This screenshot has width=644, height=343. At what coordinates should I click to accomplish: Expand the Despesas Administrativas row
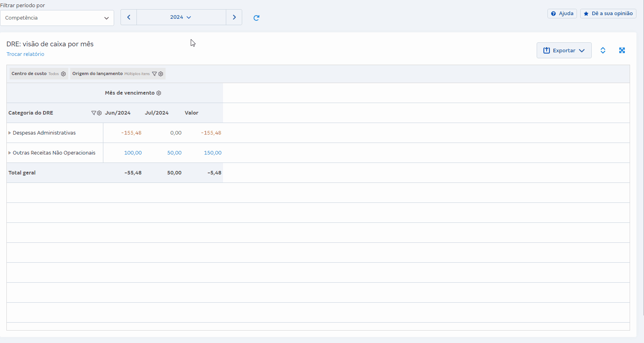coord(10,133)
